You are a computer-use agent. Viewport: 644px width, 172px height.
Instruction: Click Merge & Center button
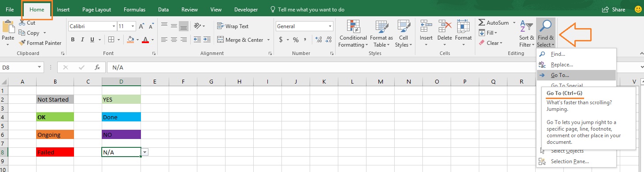240,40
